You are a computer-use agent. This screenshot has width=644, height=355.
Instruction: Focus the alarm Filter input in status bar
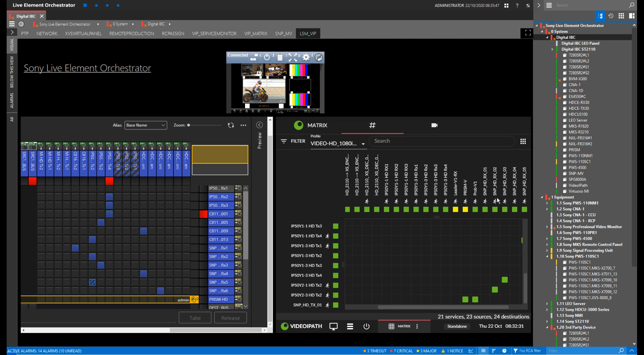[582, 351]
